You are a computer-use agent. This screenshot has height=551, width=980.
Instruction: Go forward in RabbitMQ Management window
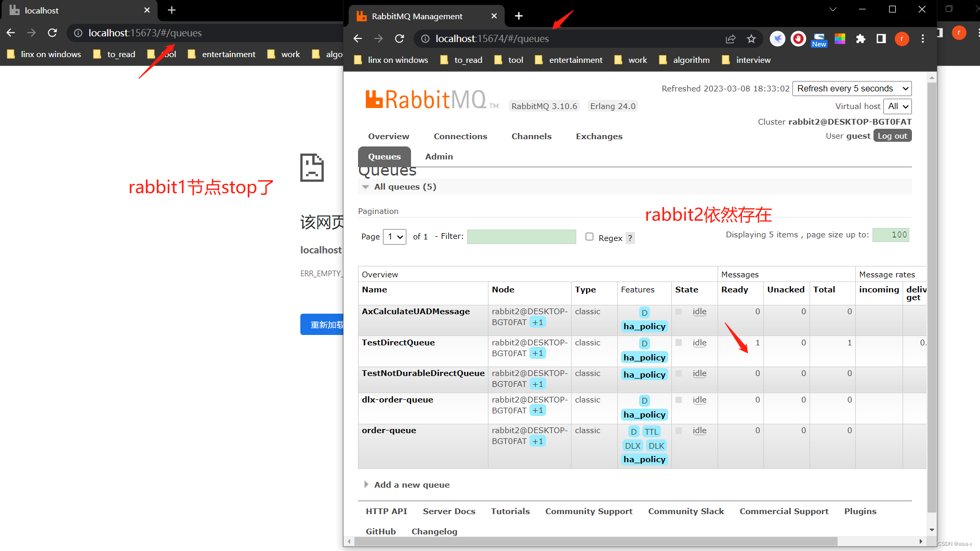point(378,38)
